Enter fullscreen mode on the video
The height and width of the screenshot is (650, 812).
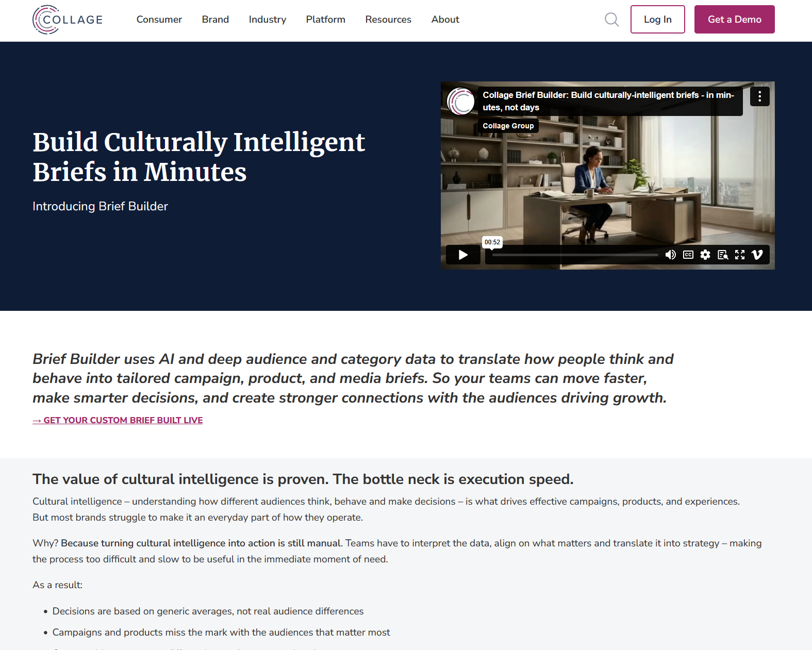coord(740,255)
